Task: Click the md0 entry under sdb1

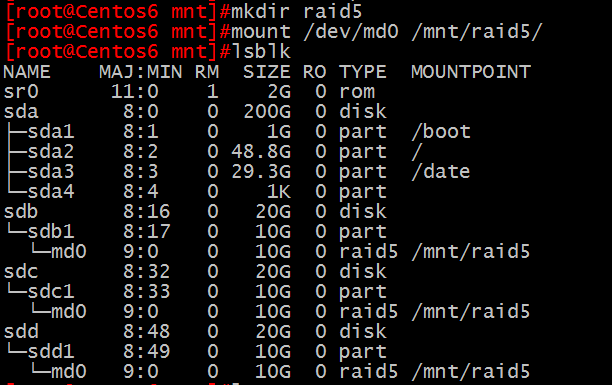Action: click(69, 251)
